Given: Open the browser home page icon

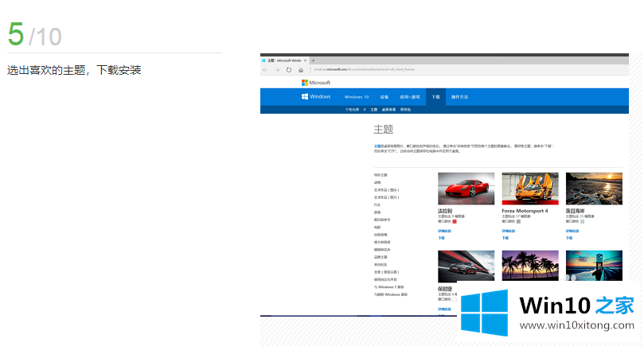Looking at the screenshot, I should click(301, 70).
